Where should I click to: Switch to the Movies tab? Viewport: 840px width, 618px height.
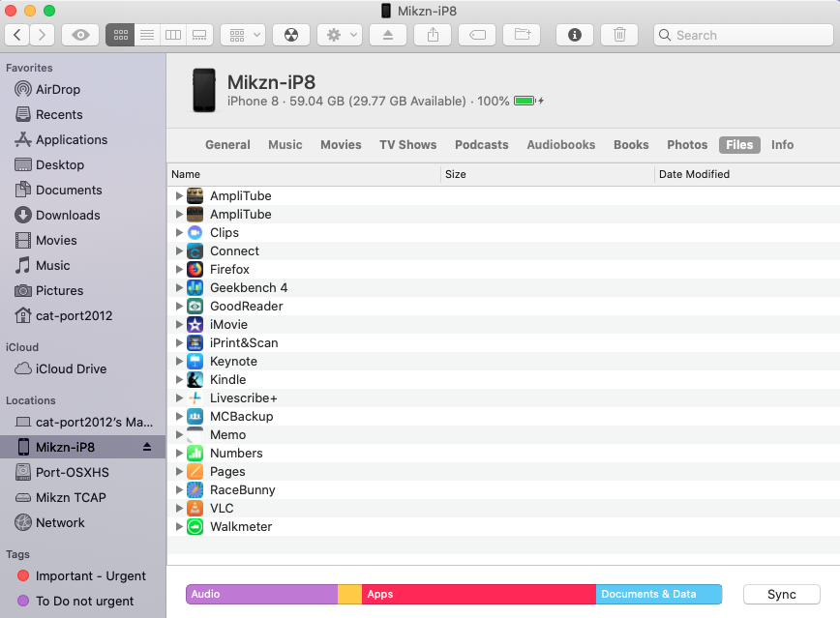click(341, 145)
